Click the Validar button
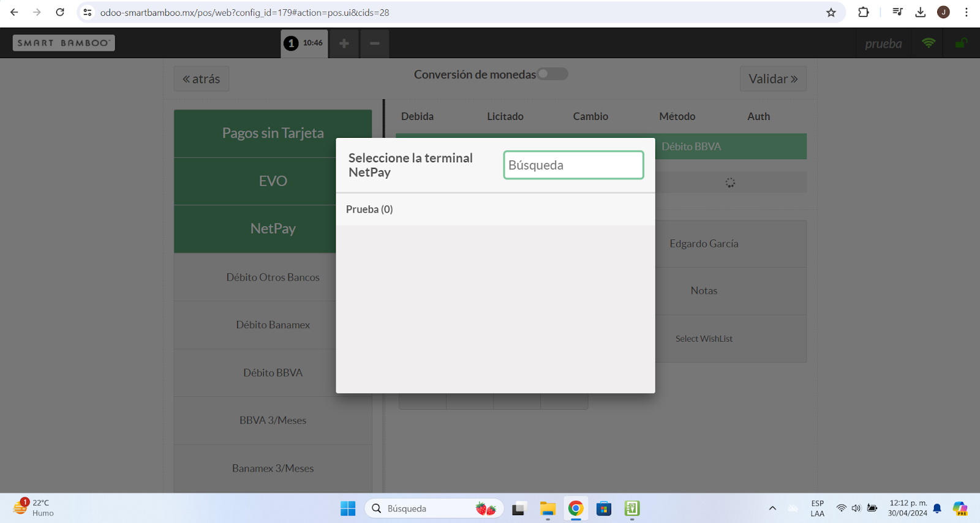Viewport: 980px width, 523px height. coord(773,79)
